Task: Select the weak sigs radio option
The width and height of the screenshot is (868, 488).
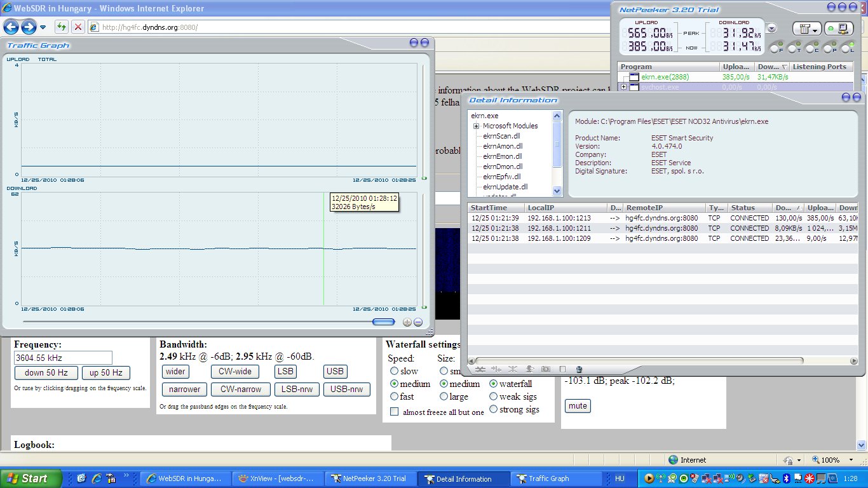Action: (x=493, y=396)
